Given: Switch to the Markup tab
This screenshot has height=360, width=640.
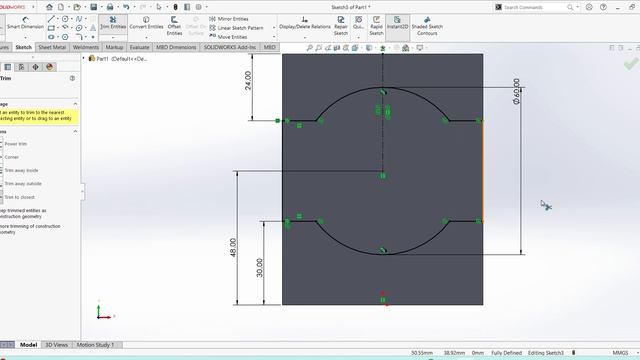Looking at the screenshot, I should tap(114, 47).
